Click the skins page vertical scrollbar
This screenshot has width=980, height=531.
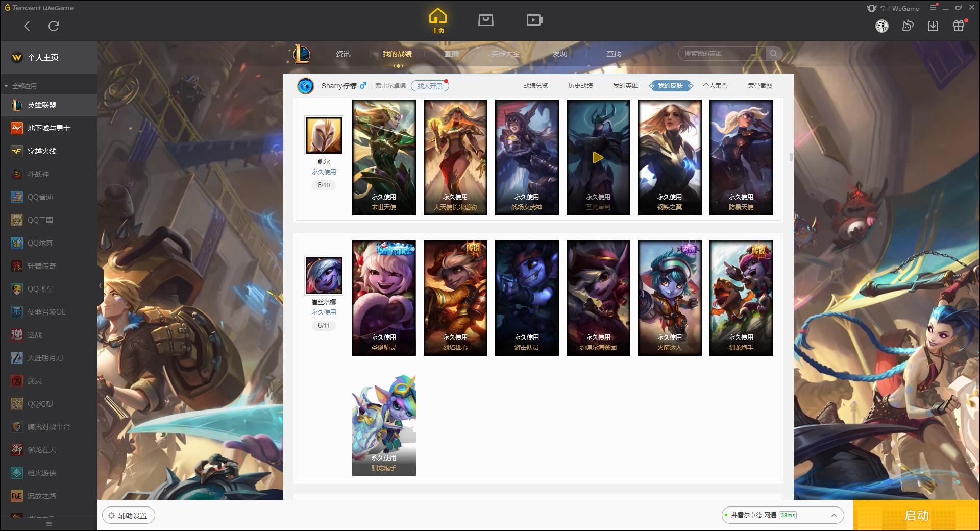pos(791,157)
